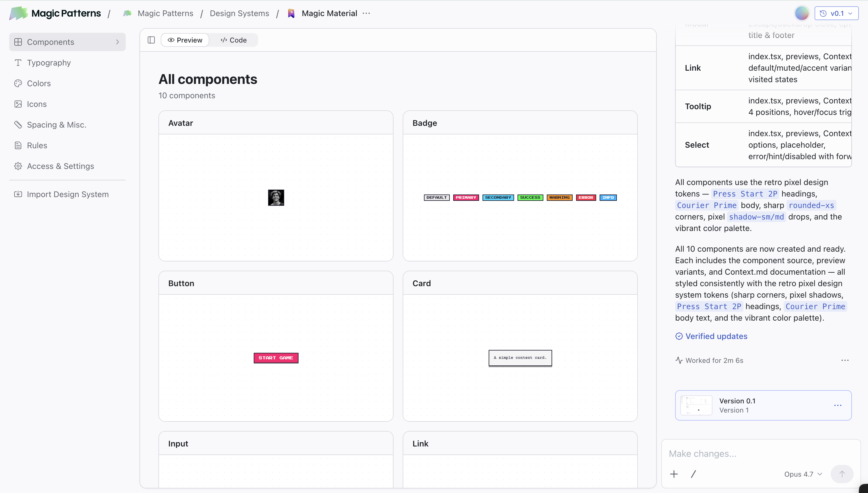Click the All components heading

tap(208, 79)
